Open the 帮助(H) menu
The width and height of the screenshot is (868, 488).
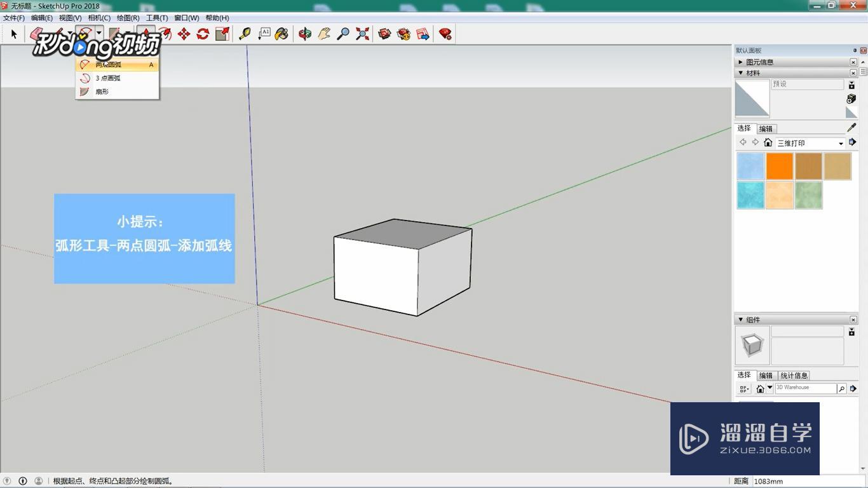pyautogui.click(x=217, y=18)
